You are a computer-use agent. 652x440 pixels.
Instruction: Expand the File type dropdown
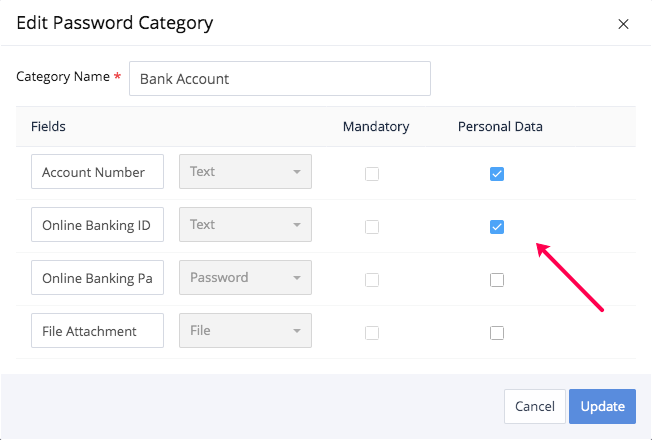tap(245, 331)
